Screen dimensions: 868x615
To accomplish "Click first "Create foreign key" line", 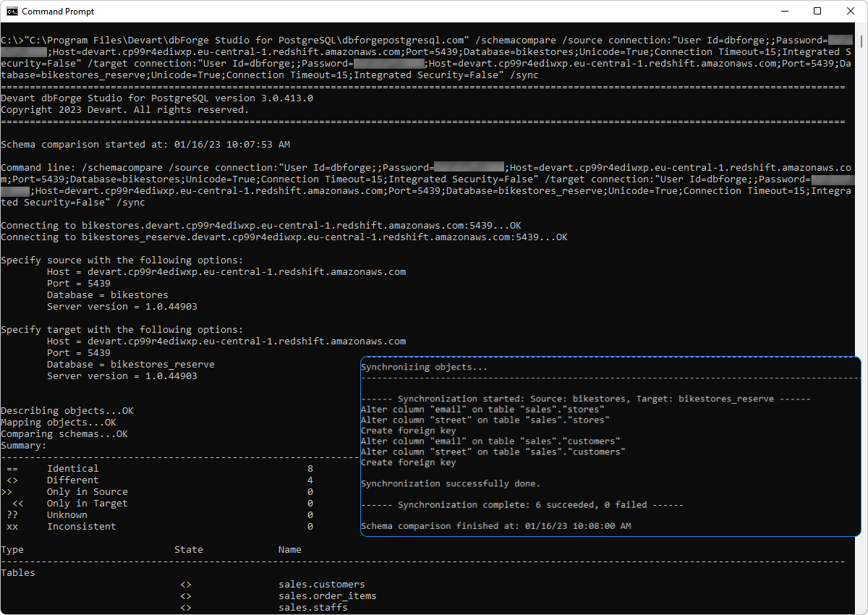I will [x=409, y=430].
